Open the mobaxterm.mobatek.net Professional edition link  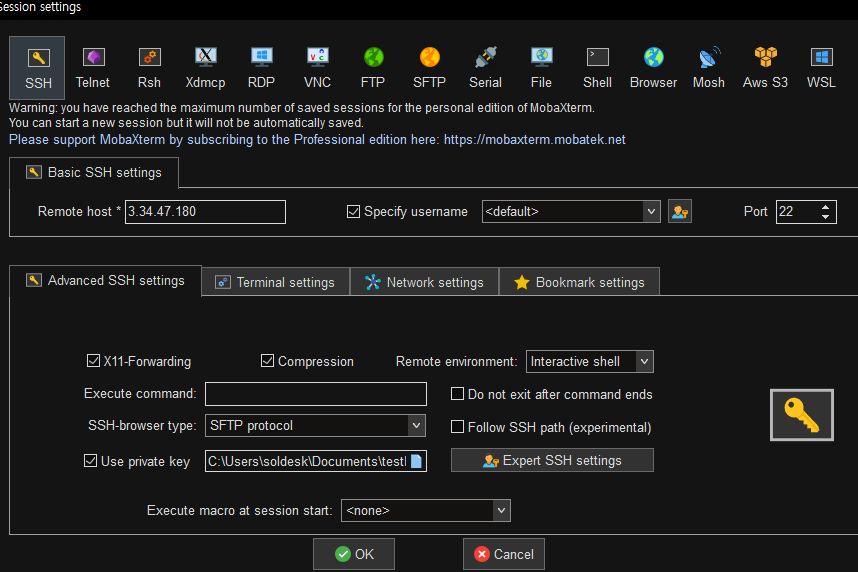[x=535, y=140]
